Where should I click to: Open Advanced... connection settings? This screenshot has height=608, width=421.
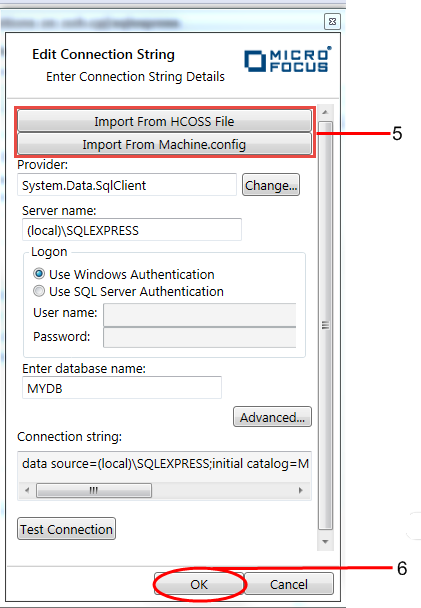pyautogui.click(x=272, y=417)
